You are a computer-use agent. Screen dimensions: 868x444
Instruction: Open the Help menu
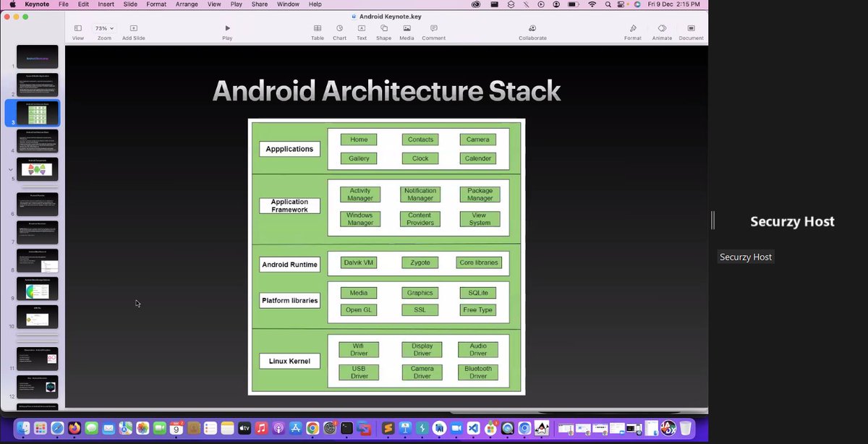point(315,4)
